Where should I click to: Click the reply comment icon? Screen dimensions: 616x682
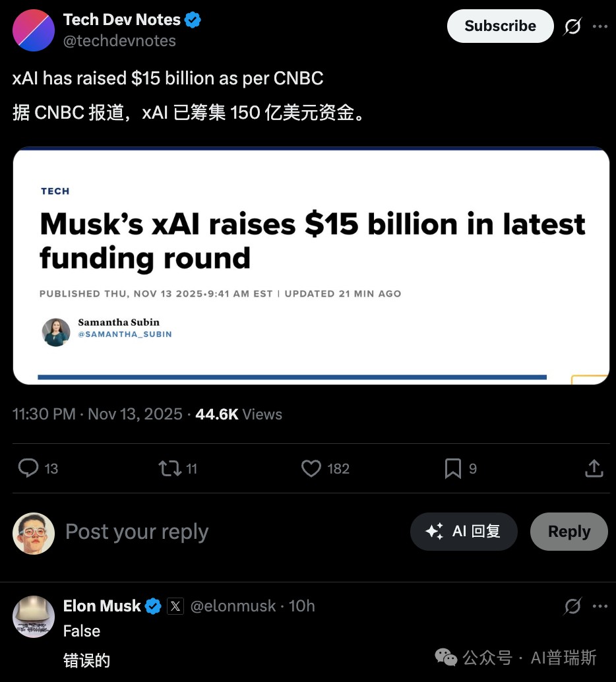28,468
